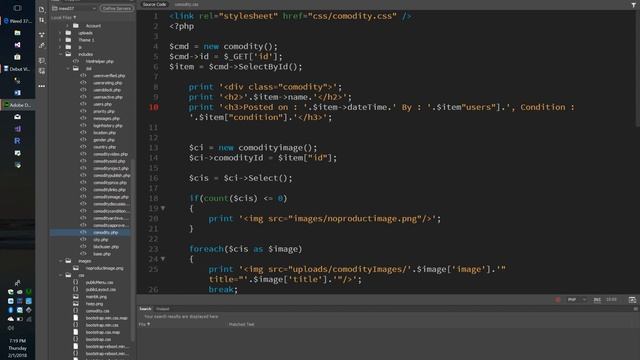
Task: Collapse the foreach block at line 24
Action: [163, 259]
